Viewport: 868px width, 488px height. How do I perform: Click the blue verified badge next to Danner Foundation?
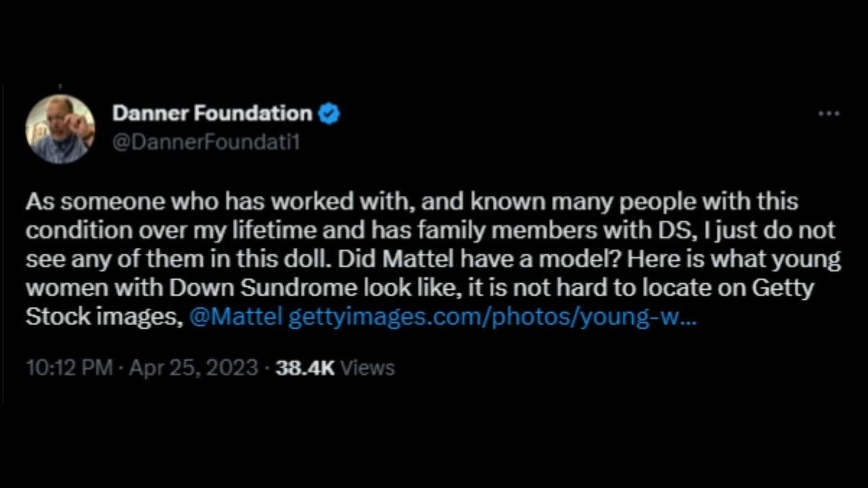(329, 113)
